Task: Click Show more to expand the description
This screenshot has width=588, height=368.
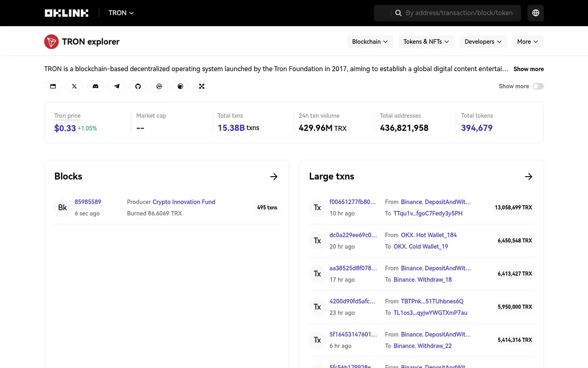Action: pos(529,69)
